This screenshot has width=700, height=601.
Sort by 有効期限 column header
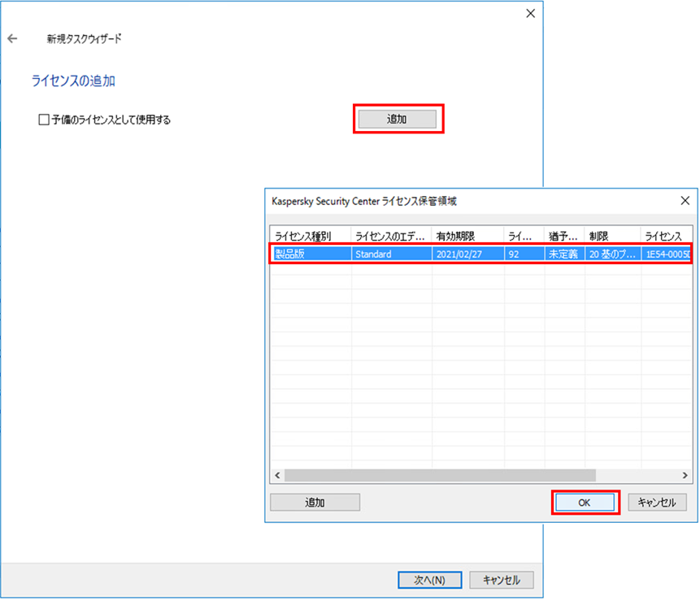click(463, 235)
